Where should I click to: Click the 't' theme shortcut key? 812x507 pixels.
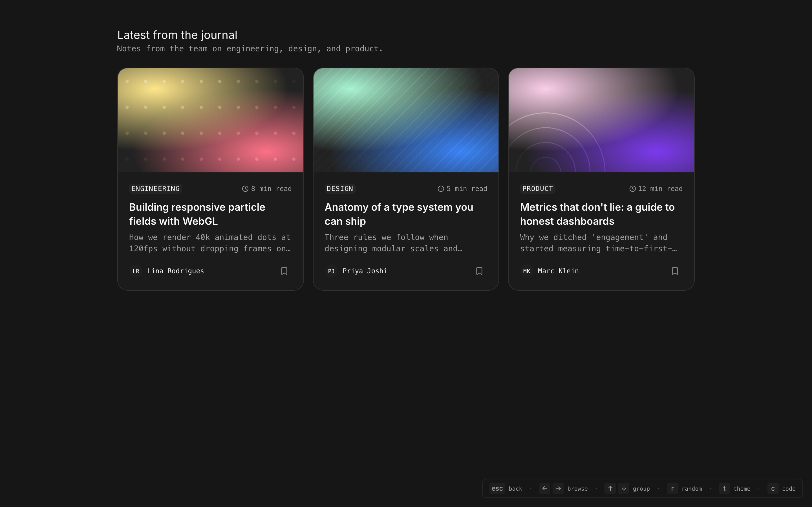[x=724, y=489]
